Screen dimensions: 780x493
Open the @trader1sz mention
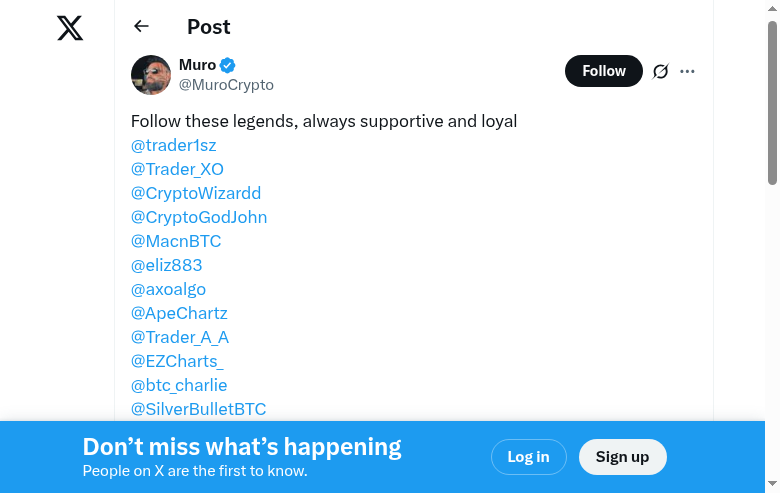(x=174, y=145)
